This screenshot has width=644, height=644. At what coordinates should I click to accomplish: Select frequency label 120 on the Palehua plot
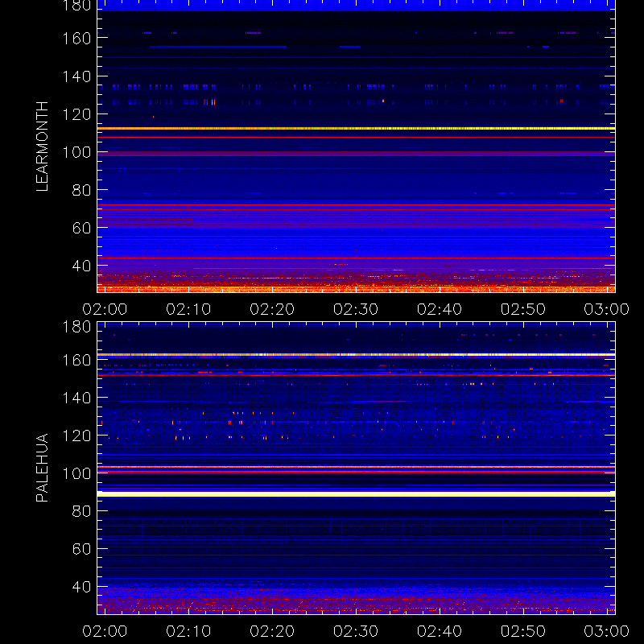coord(76,436)
